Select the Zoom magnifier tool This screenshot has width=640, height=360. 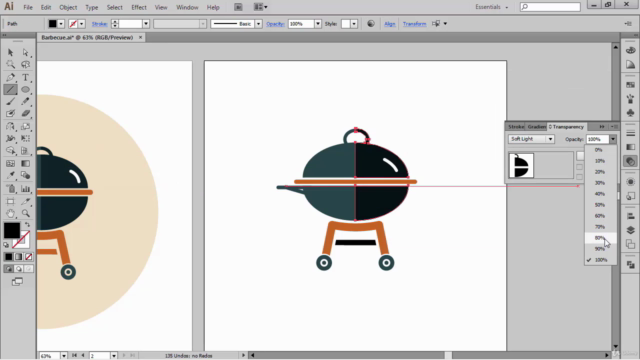click(26, 213)
